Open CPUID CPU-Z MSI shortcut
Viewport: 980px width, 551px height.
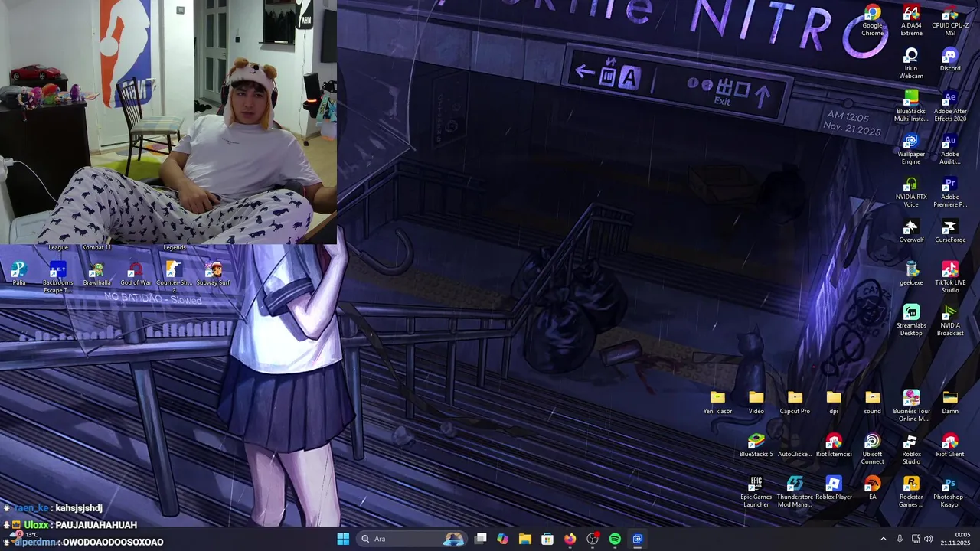tap(950, 21)
